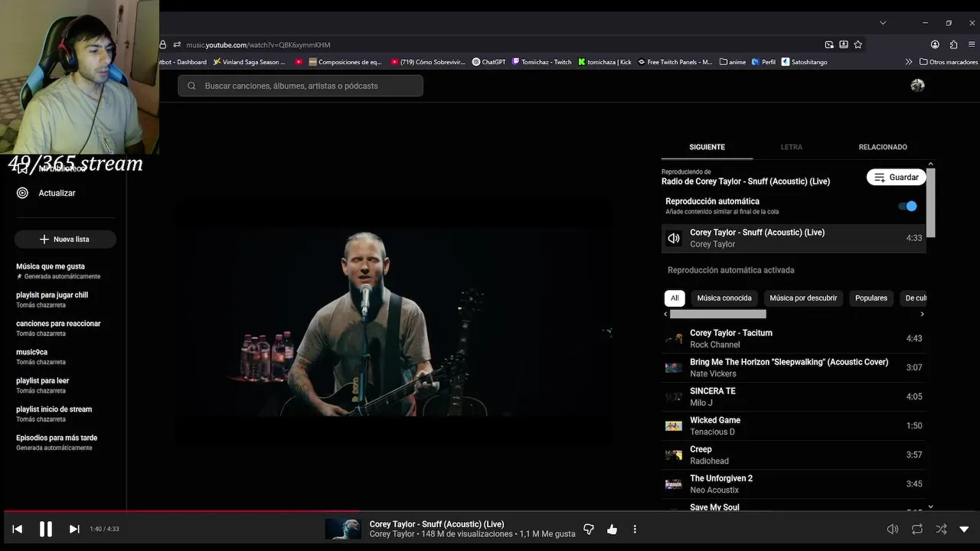980x551 pixels.
Task: Seek on the red song progress bar
Action: click(181, 510)
